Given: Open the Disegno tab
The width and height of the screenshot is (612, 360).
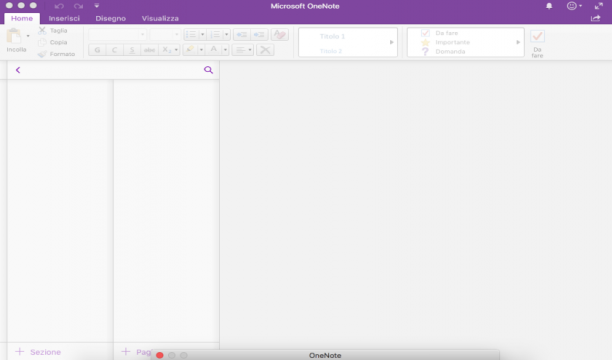Looking at the screenshot, I should (x=110, y=18).
